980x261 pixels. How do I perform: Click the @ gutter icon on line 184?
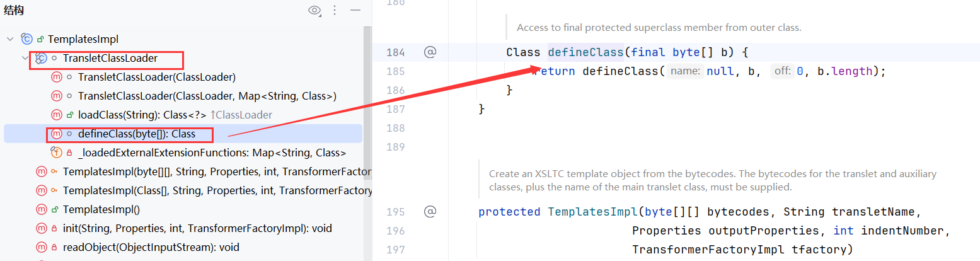tap(430, 52)
